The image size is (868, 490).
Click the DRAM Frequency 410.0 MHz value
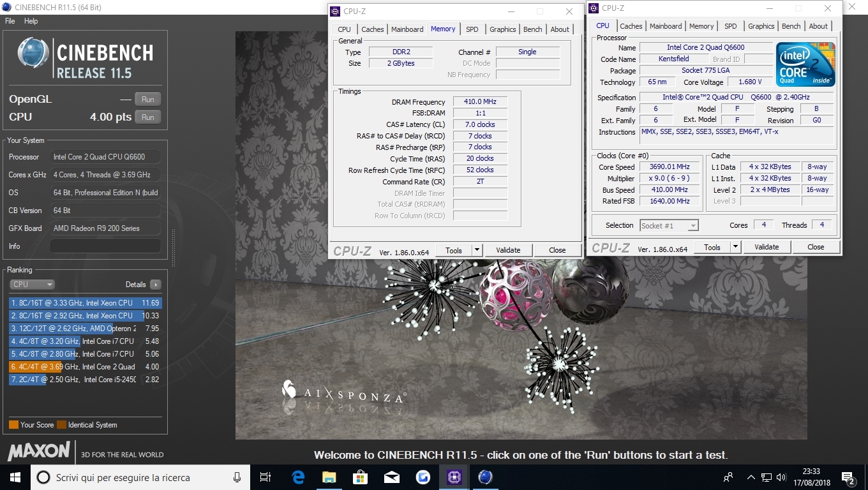pos(480,102)
